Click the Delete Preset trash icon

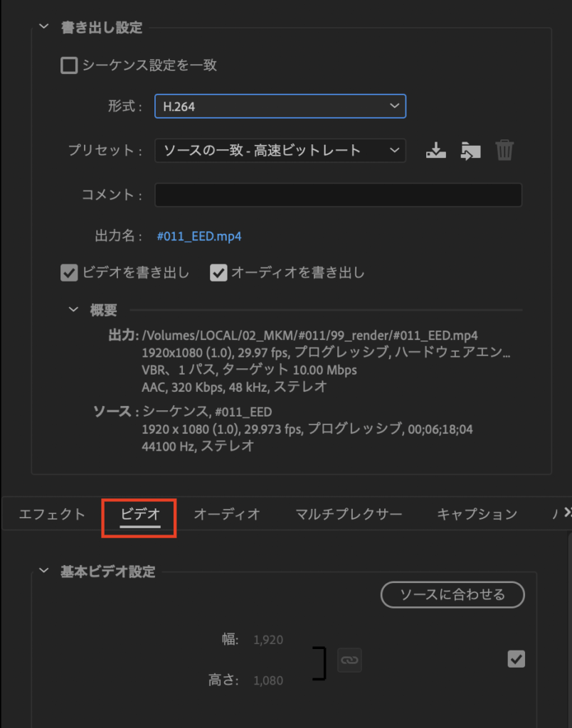(x=504, y=151)
